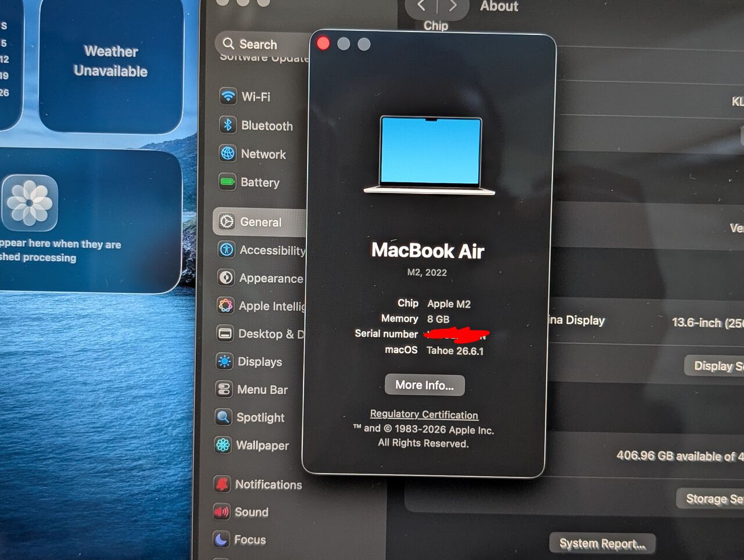This screenshot has height=560, width=744.
Task: Go forward with the right chevron
Action: (452, 6)
